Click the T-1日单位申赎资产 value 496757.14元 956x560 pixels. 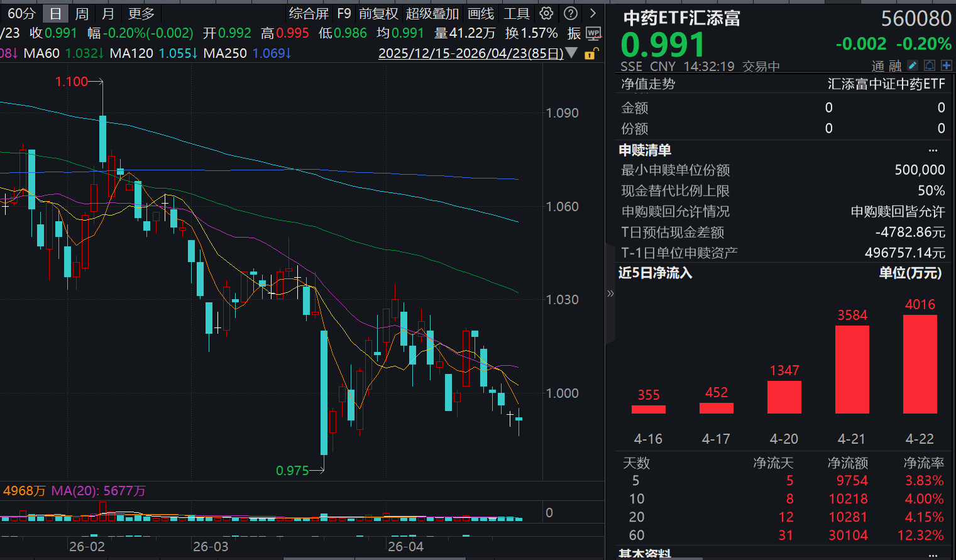[x=905, y=253]
